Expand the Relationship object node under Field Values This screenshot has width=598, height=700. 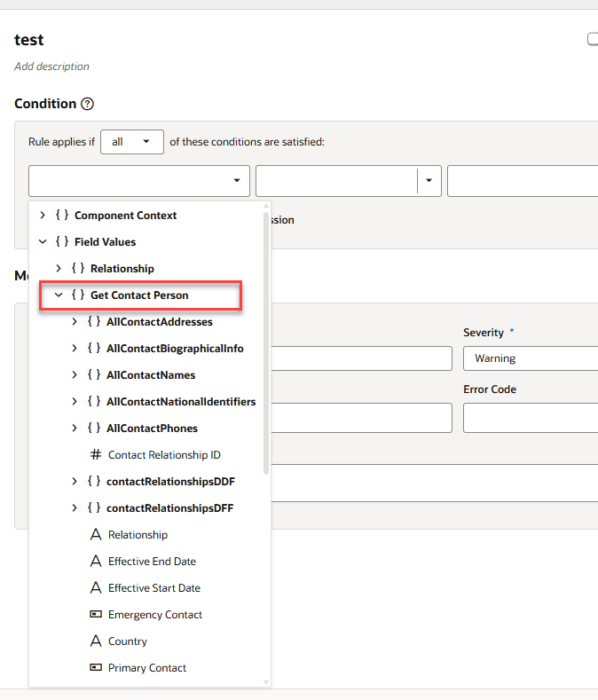pyautogui.click(x=59, y=268)
